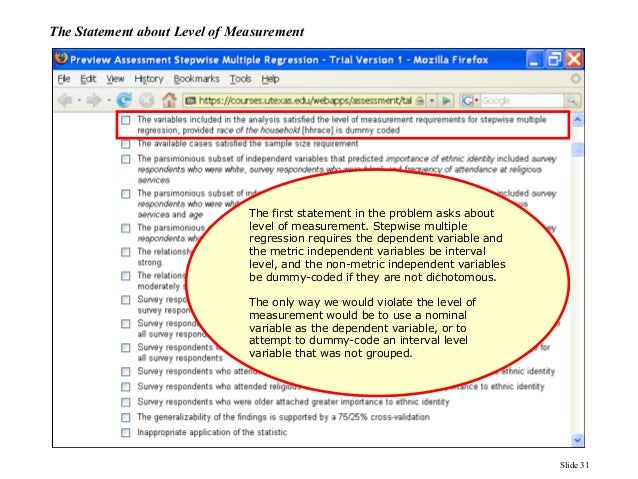Viewport: 638px width, 479px height.
Task: Open the back history dropdown arrow
Action: click(79, 100)
